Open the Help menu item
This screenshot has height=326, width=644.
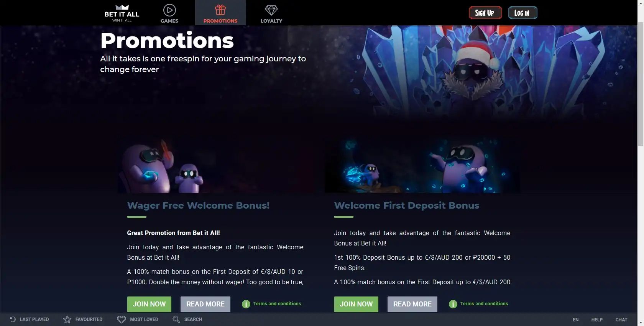click(597, 319)
